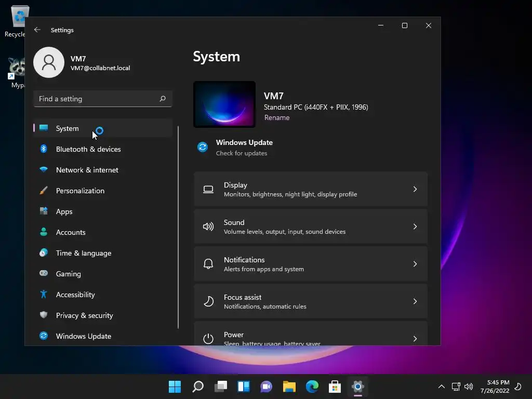Click the Settings gear on the taskbar
The image size is (532, 399).
(x=357, y=387)
